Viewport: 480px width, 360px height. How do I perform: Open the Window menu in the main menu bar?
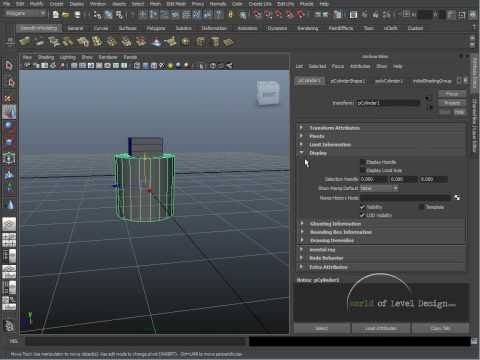tap(97, 4)
